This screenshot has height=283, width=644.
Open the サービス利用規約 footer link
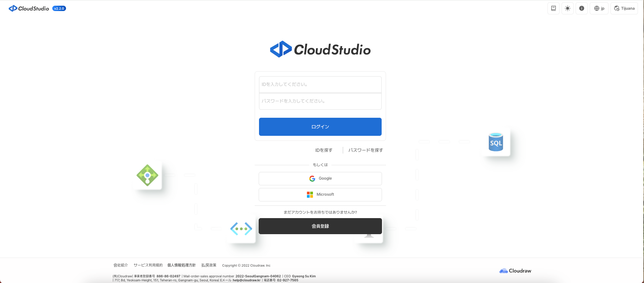[148, 265]
